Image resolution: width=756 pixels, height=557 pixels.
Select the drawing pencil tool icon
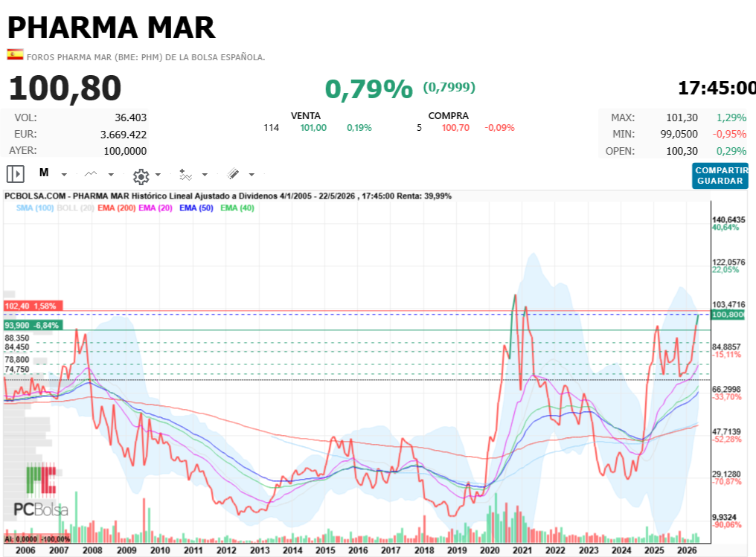pyautogui.click(x=233, y=173)
